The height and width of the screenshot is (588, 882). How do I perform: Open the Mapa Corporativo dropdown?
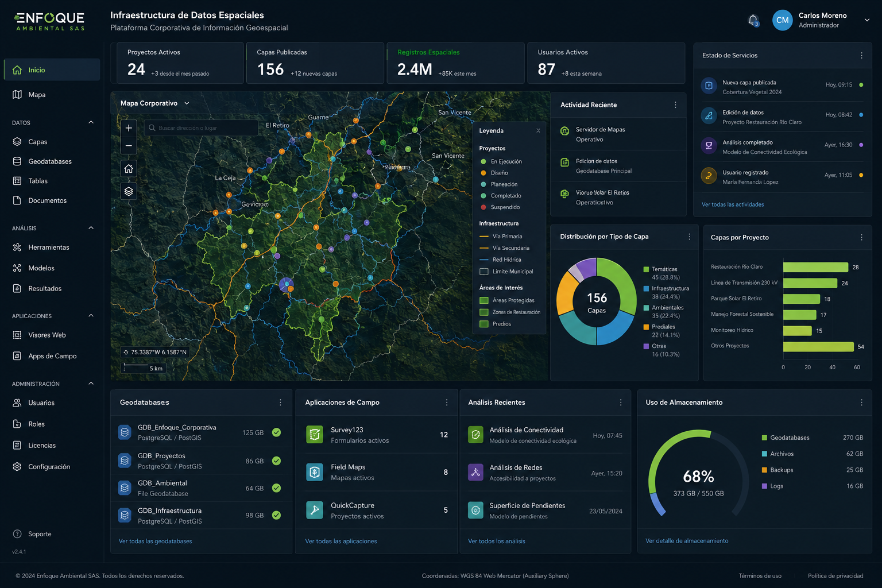point(187,103)
